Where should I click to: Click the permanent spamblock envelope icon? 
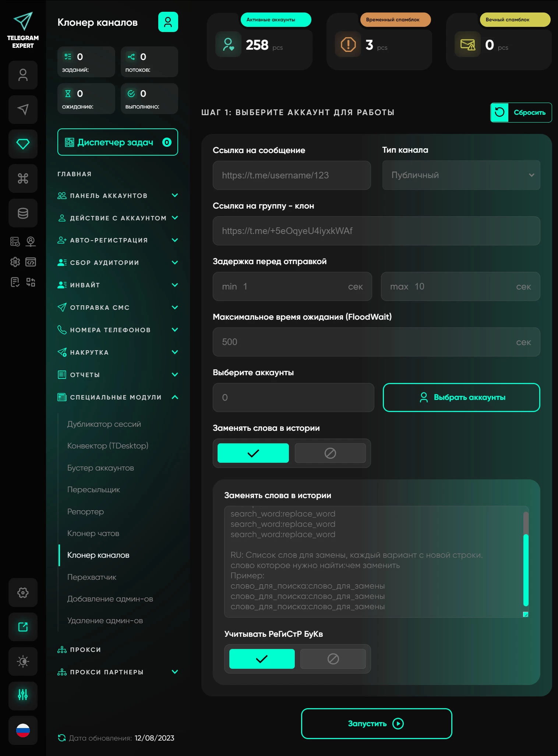point(468,45)
